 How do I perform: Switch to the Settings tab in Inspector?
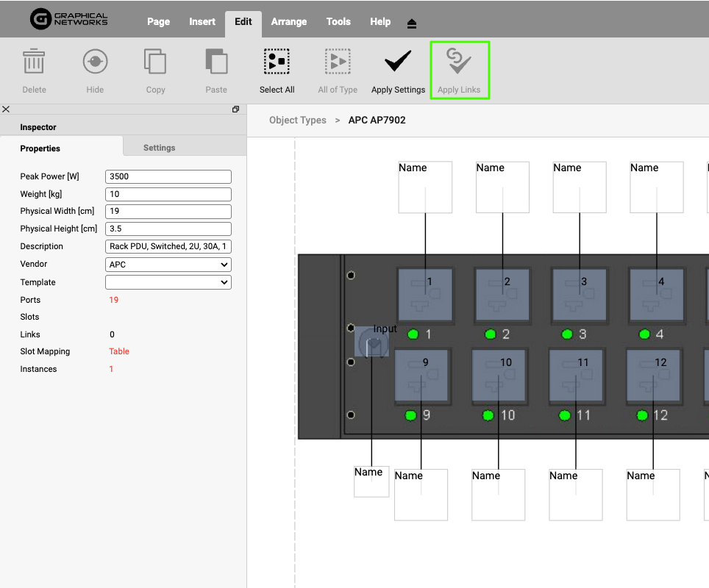point(159,148)
